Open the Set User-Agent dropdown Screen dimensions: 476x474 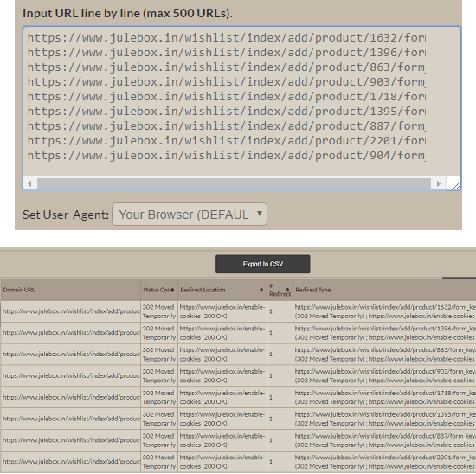pos(190,215)
